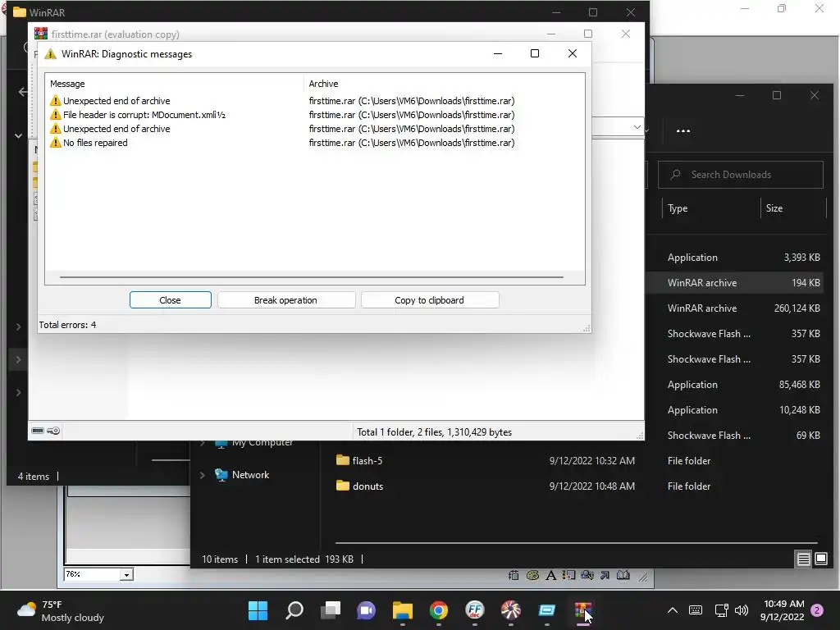Viewport: 840px width, 630px height.
Task: Select the WinRAR archive row sized 194 KB
Action: tap(735, 283)
